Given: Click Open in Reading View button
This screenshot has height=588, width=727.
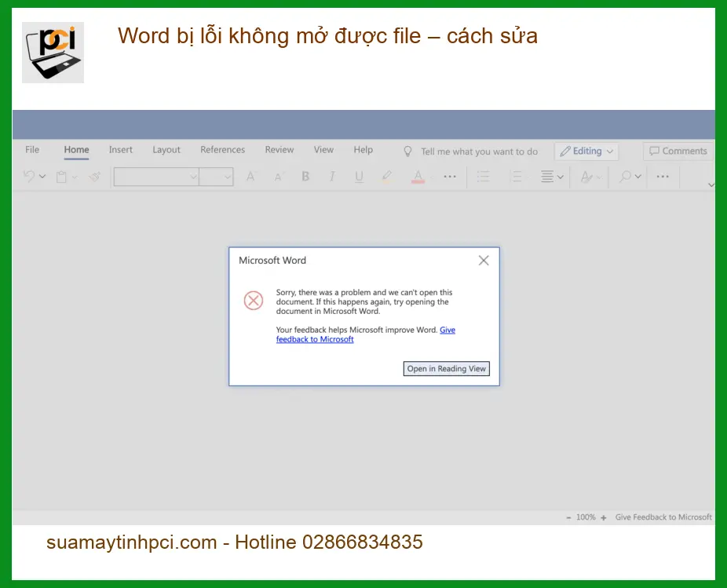Looking at the screenshot, I should tap(447, 369).
